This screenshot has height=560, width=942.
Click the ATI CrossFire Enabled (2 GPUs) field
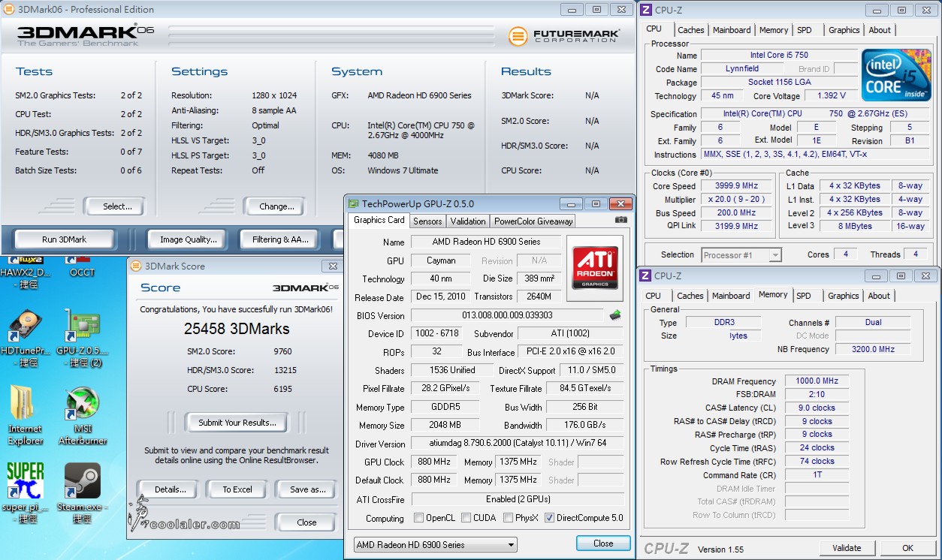[x=518, y=499]
